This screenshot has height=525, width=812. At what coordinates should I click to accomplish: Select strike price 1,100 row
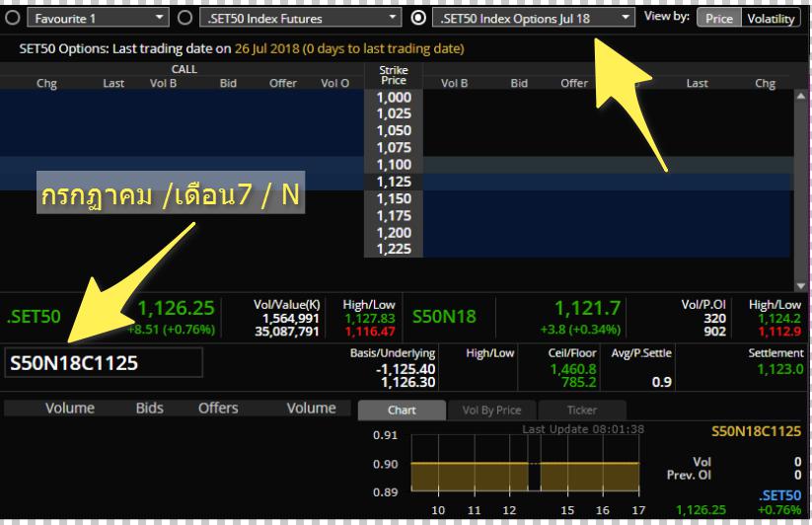click(394, 165)
